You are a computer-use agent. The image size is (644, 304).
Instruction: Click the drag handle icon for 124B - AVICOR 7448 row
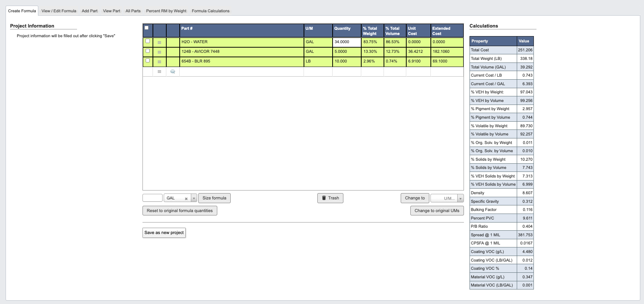click(x=159, y=52)
